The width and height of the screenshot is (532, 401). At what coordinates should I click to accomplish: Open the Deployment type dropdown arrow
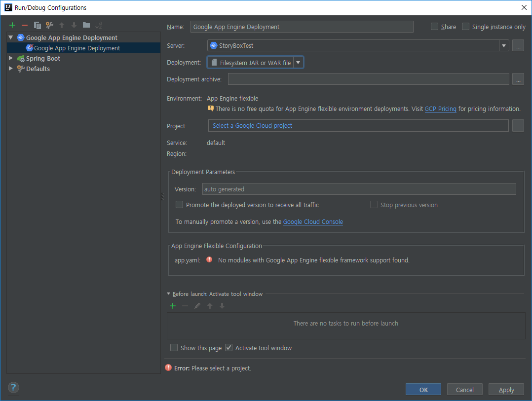click(x=298, y=62)
